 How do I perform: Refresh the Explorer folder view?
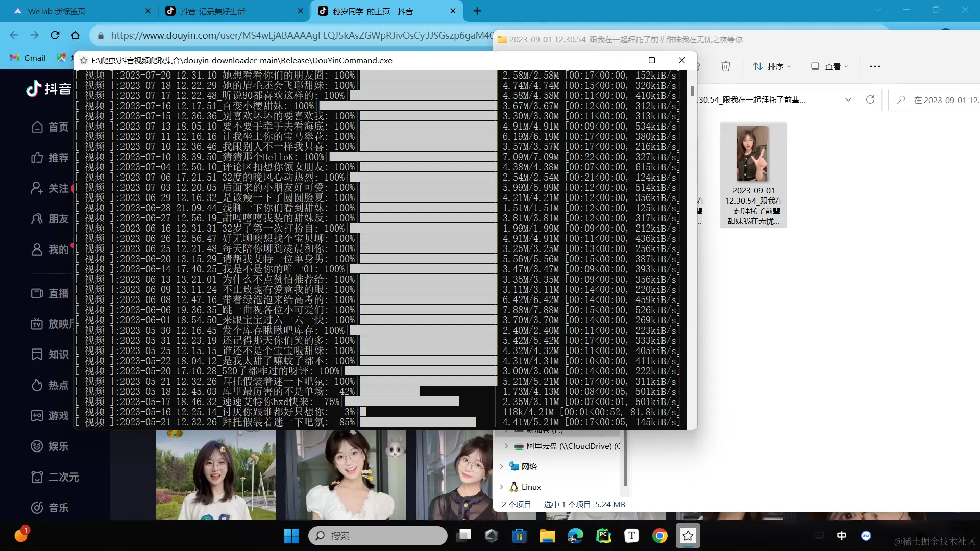tap(870, 99)
